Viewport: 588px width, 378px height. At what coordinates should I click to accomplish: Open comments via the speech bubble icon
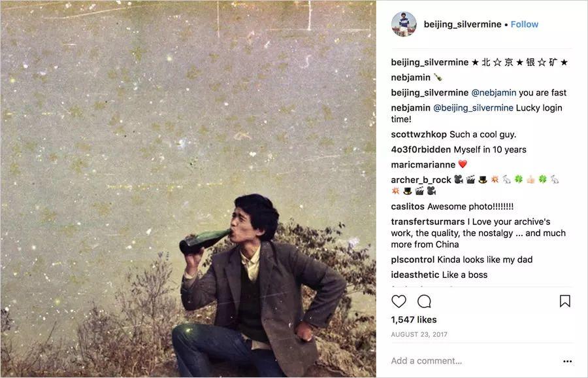pyautogui.click(x=425, y=301)
